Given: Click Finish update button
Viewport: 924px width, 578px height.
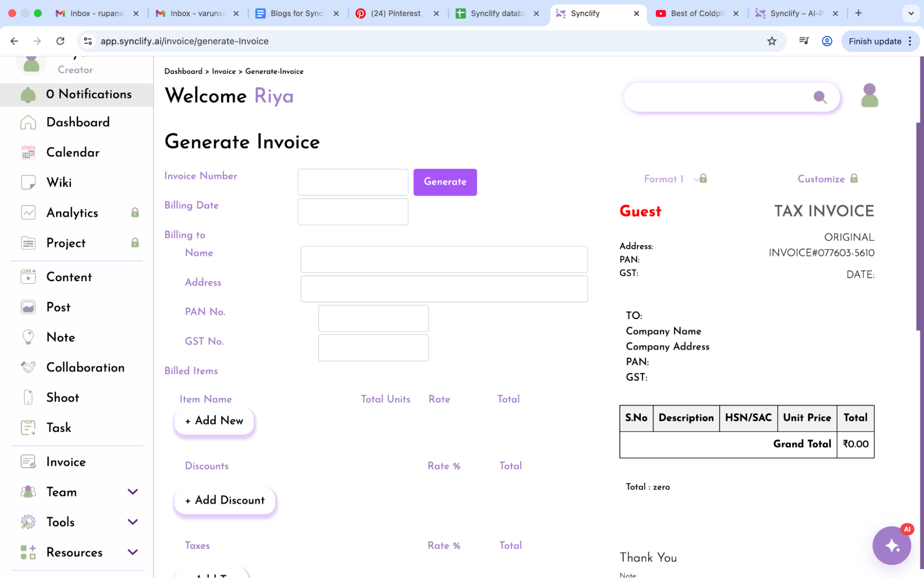Looking at the screenshot, I should pyautogui.click(x=875, y=41).
